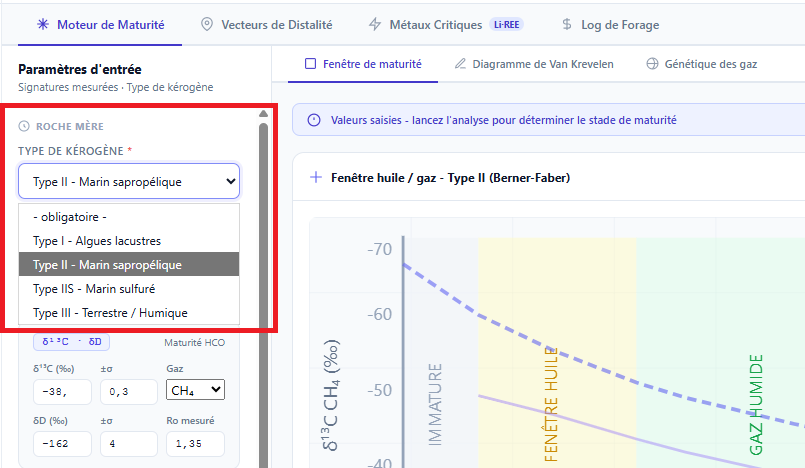This screenshot has height=468, width=805.
Task: Click the GAZ HUMIDE zone label
Action: (x=756, y=404)
